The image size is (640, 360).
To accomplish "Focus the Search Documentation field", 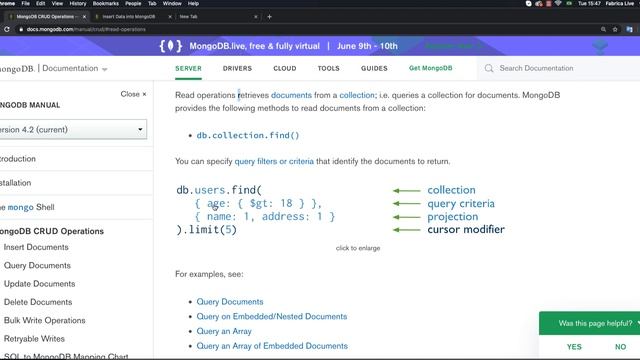I will [558, 69].
